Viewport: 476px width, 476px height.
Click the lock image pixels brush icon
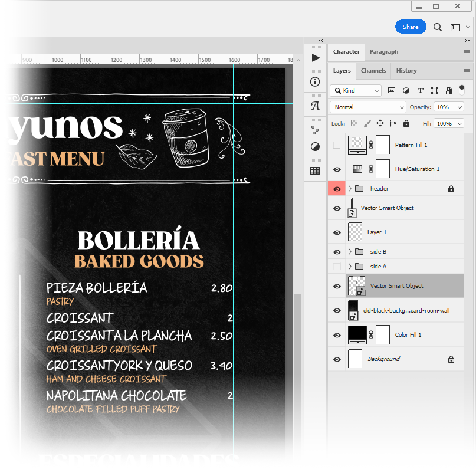(x=367, y=124)
